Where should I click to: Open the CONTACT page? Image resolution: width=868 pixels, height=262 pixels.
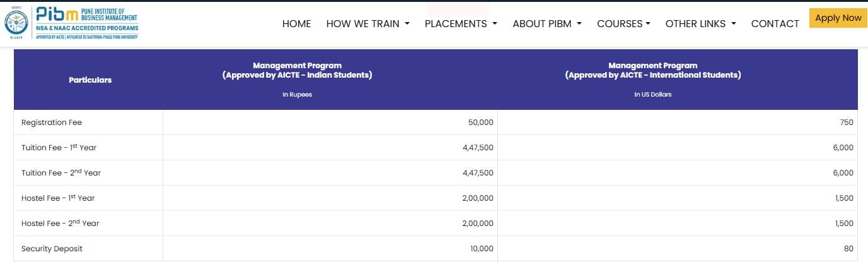click(x=775, y=23)
